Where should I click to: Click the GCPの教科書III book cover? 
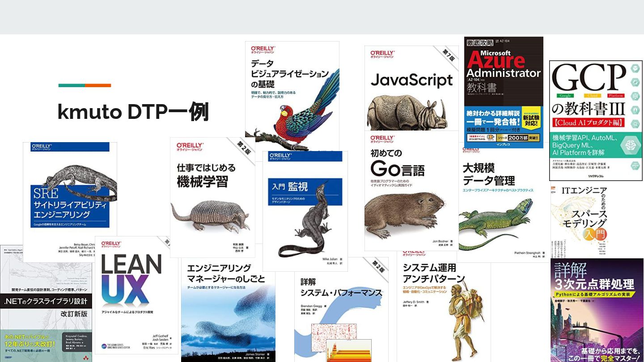click(596, 121)
